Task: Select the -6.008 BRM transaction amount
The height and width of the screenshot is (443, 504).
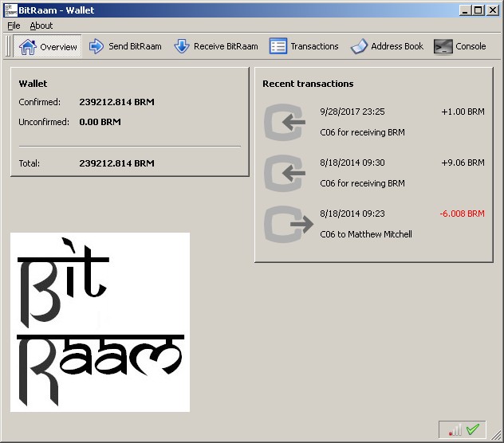Action: pyautogui.click(x=462, y=214)
